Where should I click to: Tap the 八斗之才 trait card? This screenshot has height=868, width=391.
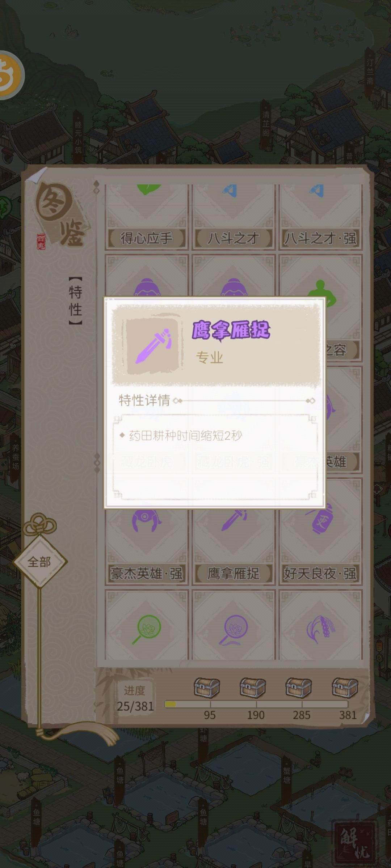tap(234, 217)
